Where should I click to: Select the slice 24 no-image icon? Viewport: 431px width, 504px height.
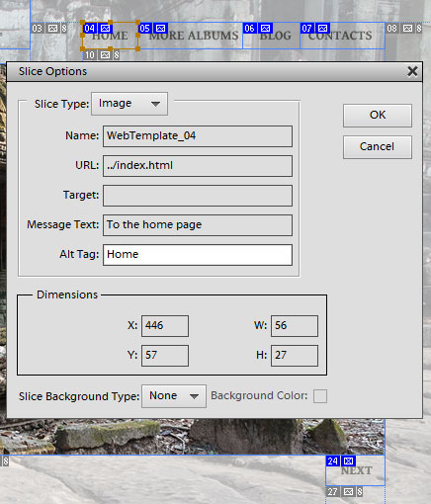click(348, 461)
